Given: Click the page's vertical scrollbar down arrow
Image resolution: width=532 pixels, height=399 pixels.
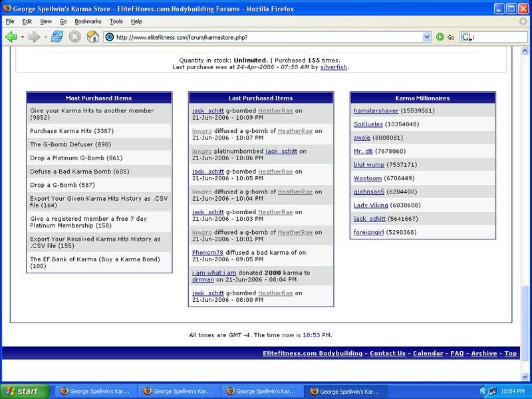Looking at the screenshot, I should pos(527,378).
